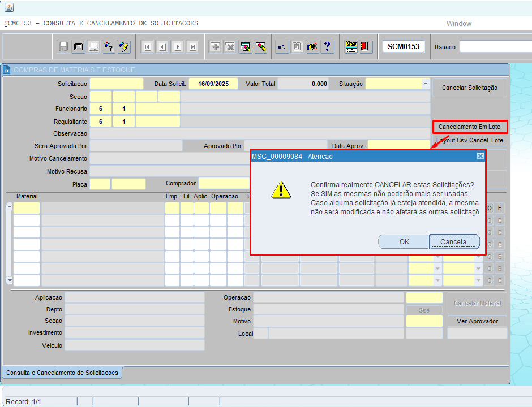Click the insert record plus icon
This screenshot has height=407, width=532.
point(215,47)
